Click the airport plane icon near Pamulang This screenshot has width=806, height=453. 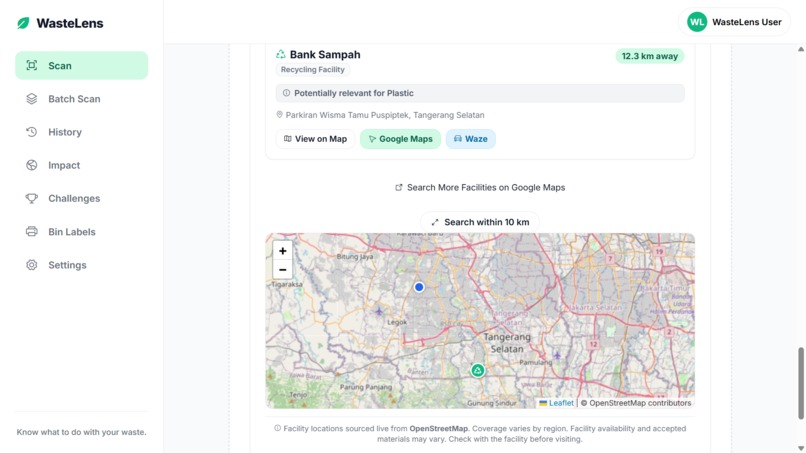tap(557, 355)
